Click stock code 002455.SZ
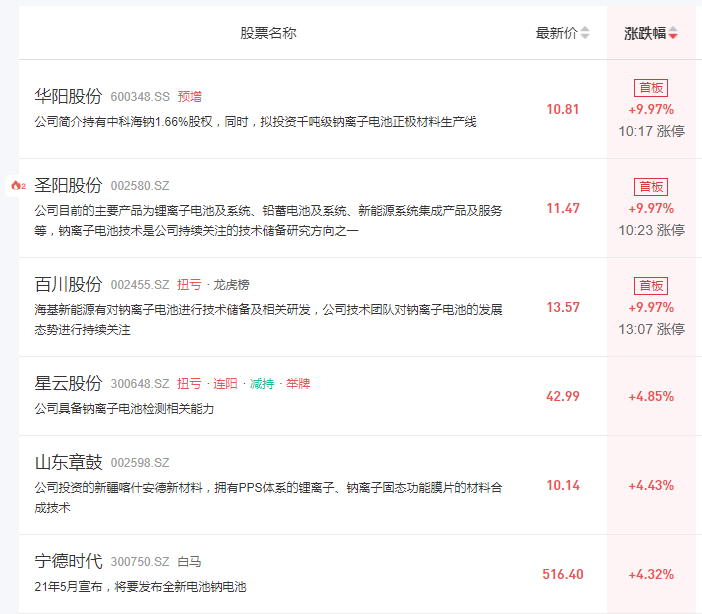Viewport: 702px width, 614px height. [140, 285]
